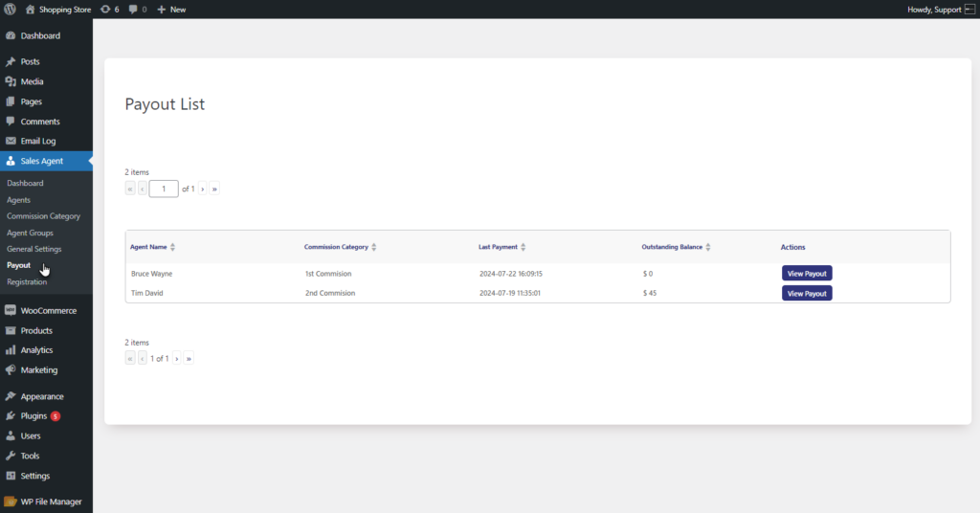Screen dimensions: 980x513
Task: Click the Dashboard gauge icon in the sidebar
Action: 11,35
